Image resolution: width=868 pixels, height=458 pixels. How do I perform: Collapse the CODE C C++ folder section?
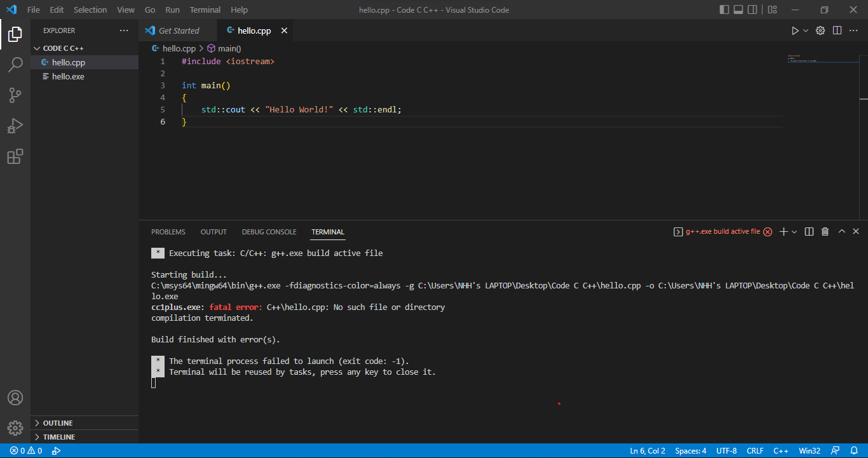pos(85,48)
